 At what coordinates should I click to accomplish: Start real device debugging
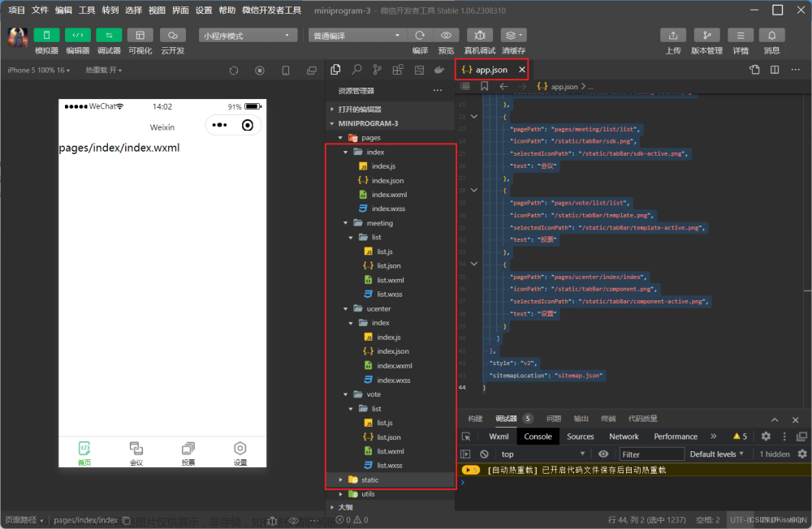pyautogui.click(x=480, y=35)
